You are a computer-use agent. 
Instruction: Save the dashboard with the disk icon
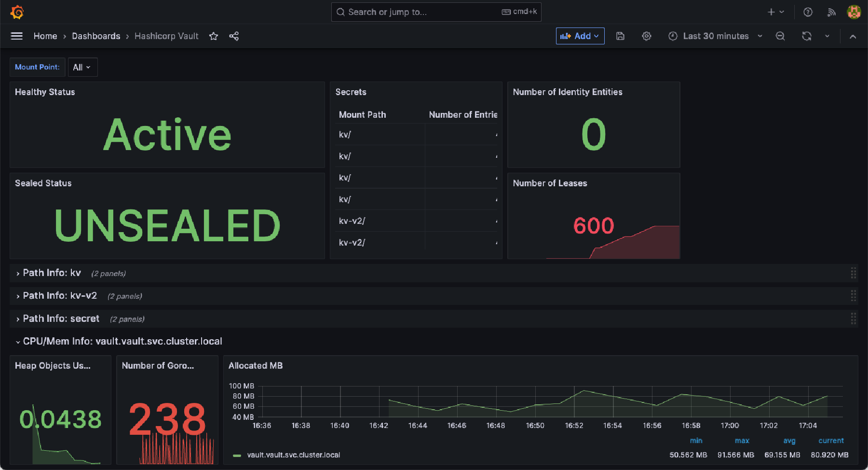[621, 36]
